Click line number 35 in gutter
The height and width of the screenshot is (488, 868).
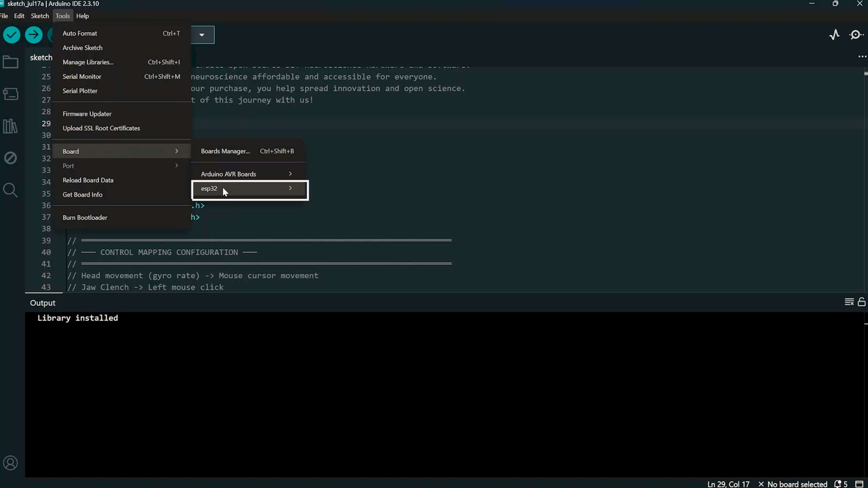pyautogui.click(x=46, y=194)
